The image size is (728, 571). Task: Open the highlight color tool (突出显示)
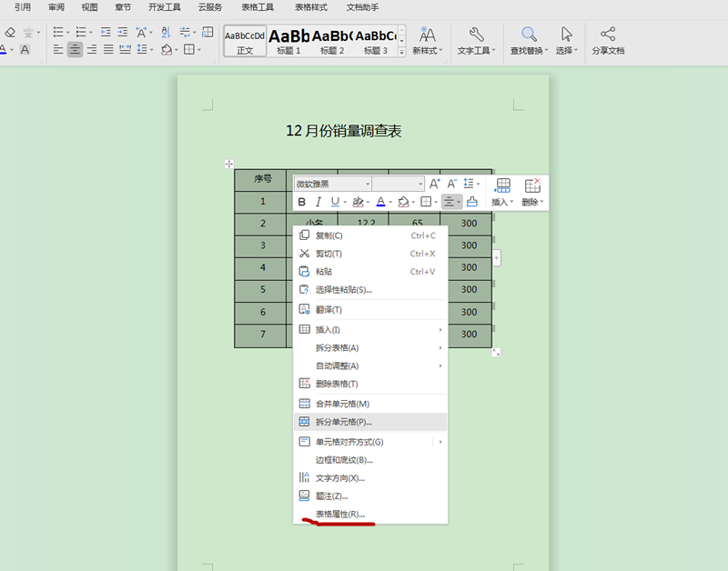click(x=358, y=202)
